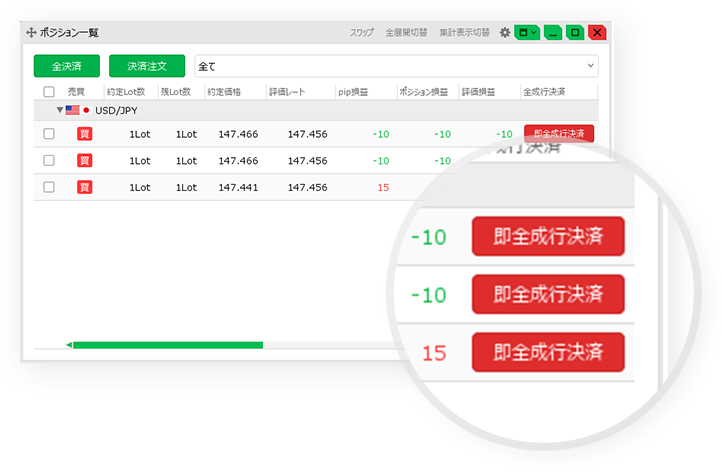Click the 約定Lot数 column header

click(x=126, y=92)
